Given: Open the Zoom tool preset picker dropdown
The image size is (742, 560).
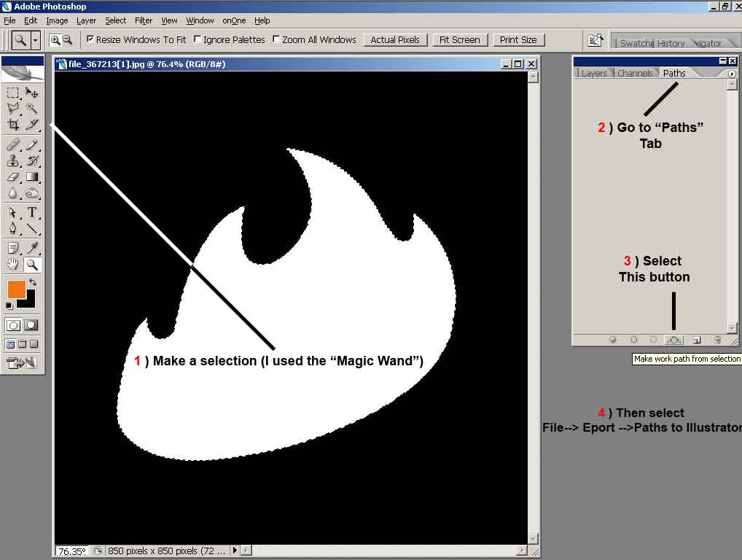Looking at the screenshot, I should [36, 40].
